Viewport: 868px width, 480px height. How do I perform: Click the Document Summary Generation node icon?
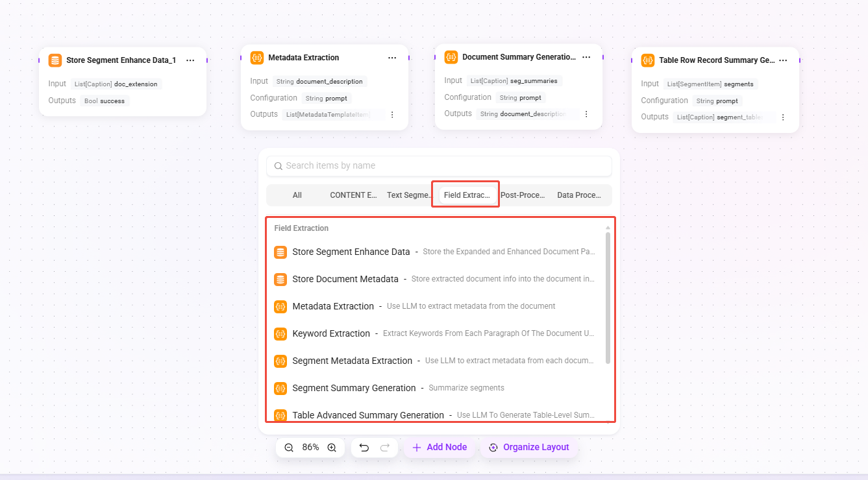pos(451,57)
